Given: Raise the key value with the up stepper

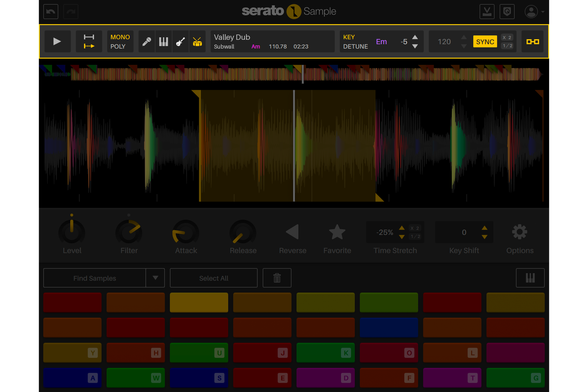Looking at the screenshot, I should point(415,37).
